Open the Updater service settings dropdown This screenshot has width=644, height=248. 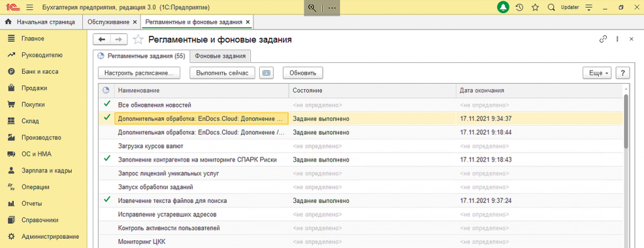pyautogui.click(x=590, y=8)
